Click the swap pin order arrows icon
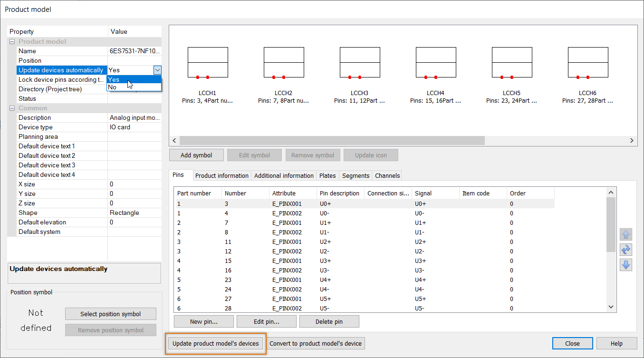The image size is (644, 358). [x=626, y=250]
